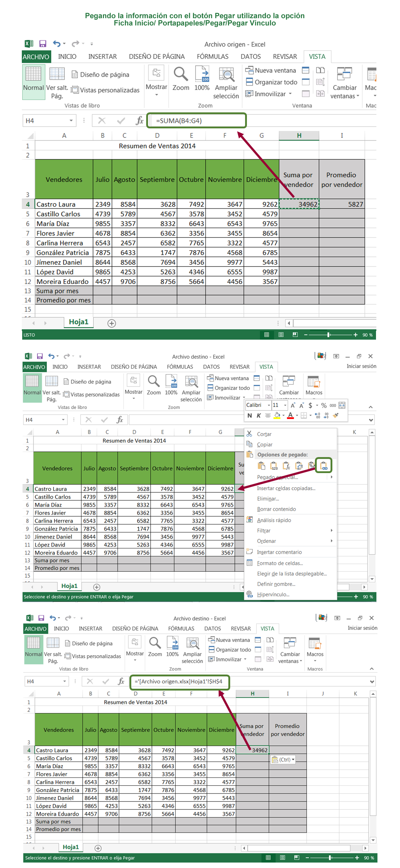400x868 pixels.
Task: Toggle center alignment in the mini toolbar
Action: tap(268, 415)
